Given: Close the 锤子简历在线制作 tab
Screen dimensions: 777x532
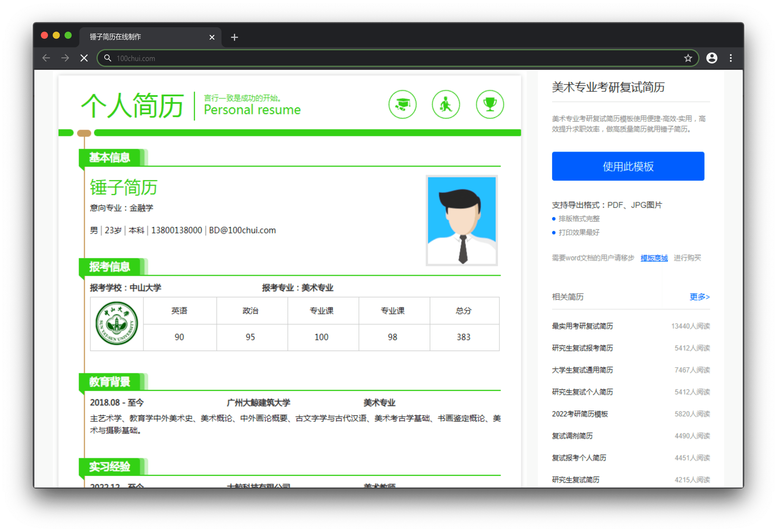Looking at the screenshot, I should pyautogui.click(x=212, y=37).
